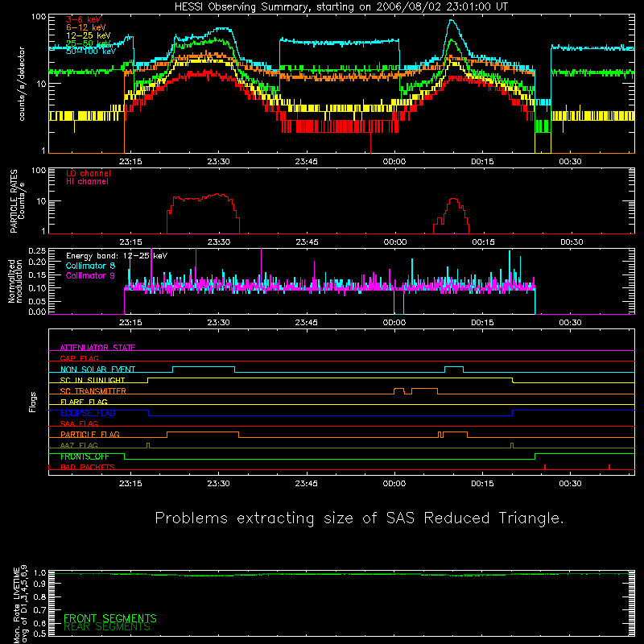Click the Normalized modulation axis label

click(x=14, y=281)
